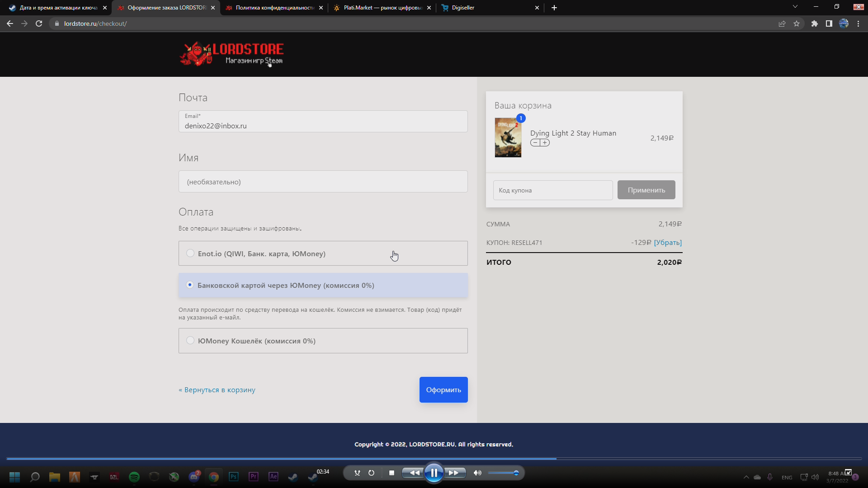Increase Dying Light 2 quantity with plus
Image resolution: width=868 pixels, height=488 pixels.
point(545,143)
